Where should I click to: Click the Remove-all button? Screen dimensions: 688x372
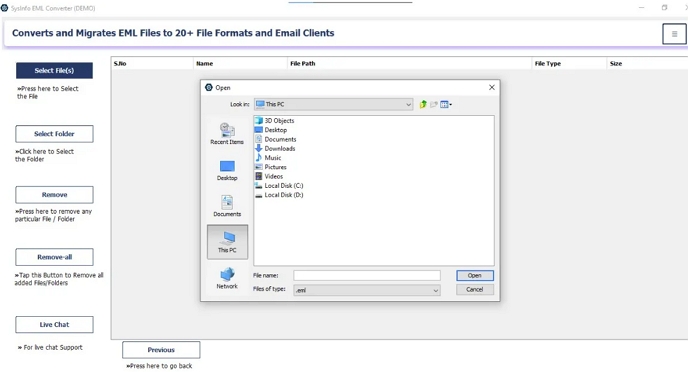(x=54, y=257)
